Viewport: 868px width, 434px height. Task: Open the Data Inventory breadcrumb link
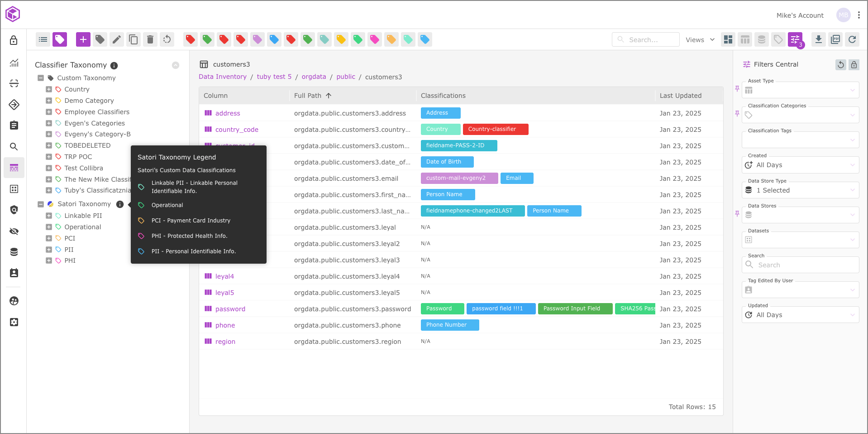click(x=223, y=77)
